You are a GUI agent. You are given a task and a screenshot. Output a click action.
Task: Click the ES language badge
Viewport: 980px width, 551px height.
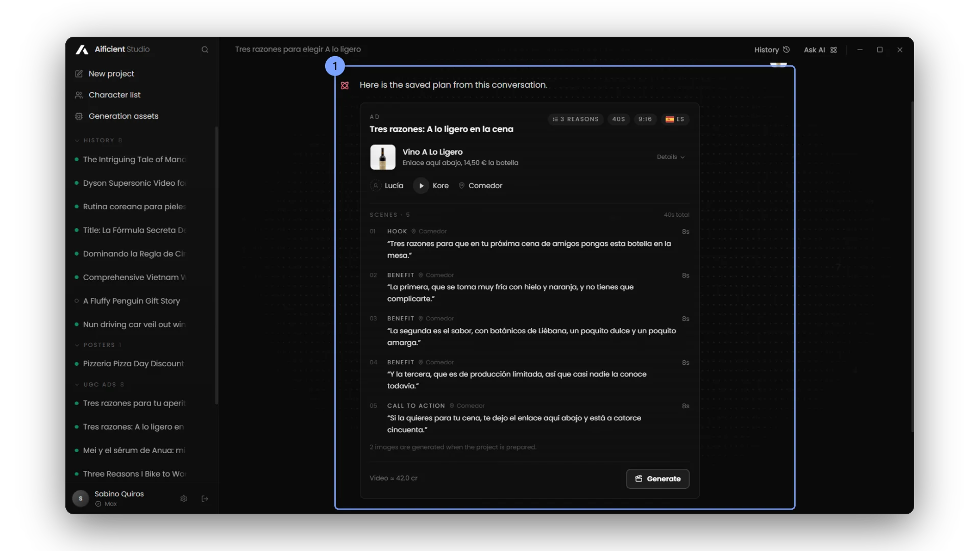click(x=675, y=119)
